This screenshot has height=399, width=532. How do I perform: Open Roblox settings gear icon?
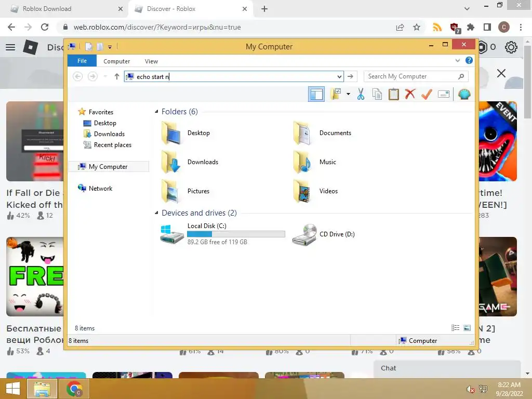pyautogui.click(x=511, y=47)
